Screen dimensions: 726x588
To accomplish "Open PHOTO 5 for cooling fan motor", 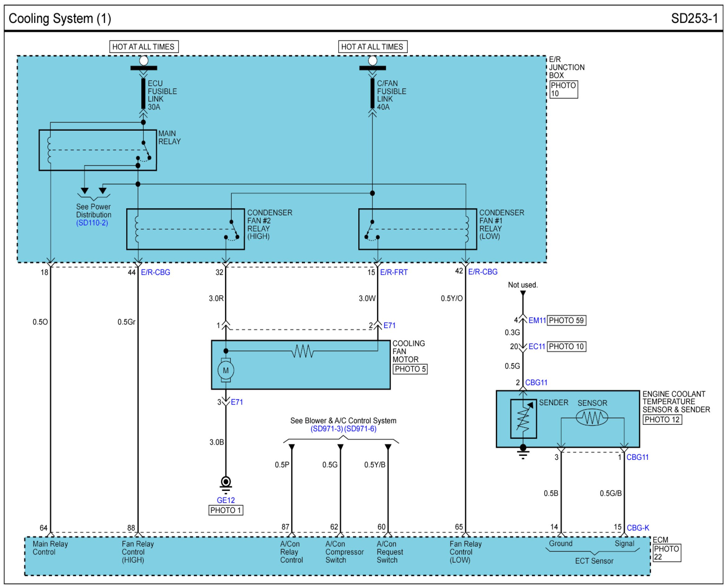I will (410, 369).
